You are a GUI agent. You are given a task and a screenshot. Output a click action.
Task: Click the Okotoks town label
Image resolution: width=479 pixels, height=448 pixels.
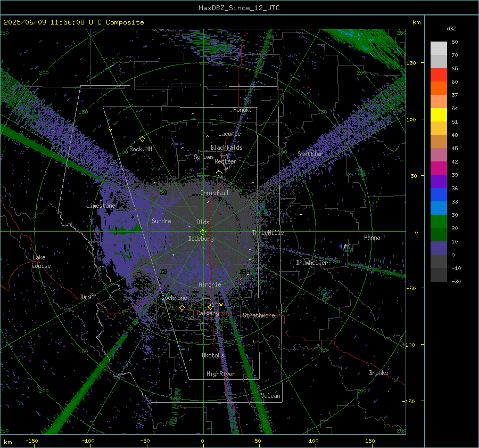213,355
